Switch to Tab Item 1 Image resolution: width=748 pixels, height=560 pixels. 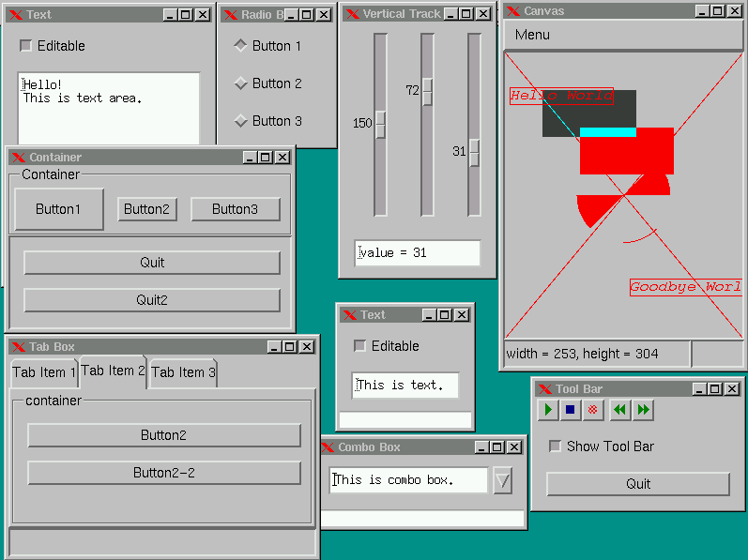pyautogui.click(x=43, y=372)
